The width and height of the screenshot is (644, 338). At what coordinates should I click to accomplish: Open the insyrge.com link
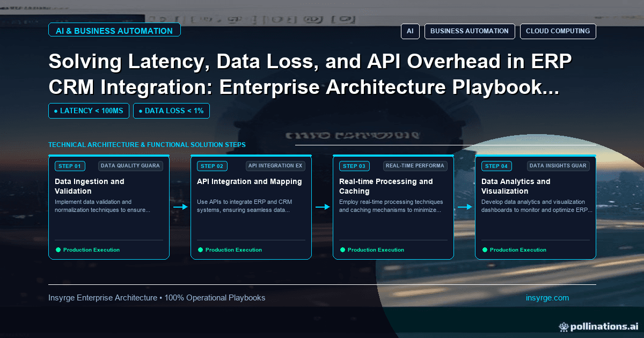[x=547, y=298]
